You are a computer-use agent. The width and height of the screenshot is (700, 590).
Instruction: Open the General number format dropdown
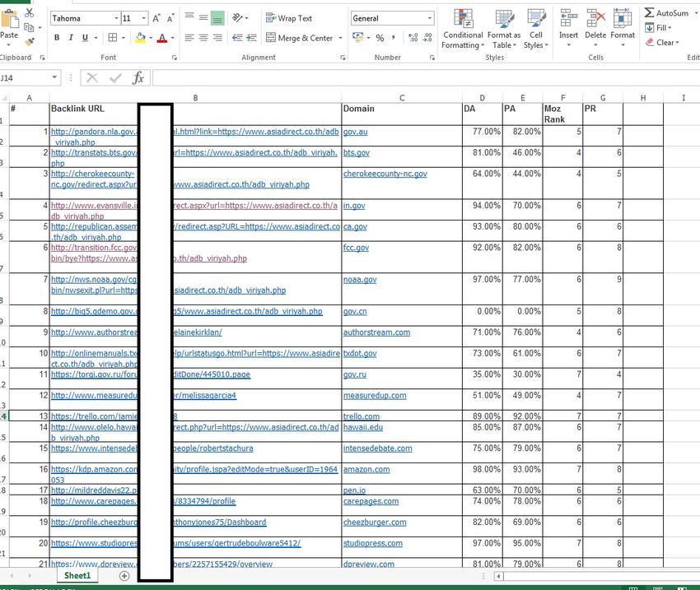429,18
